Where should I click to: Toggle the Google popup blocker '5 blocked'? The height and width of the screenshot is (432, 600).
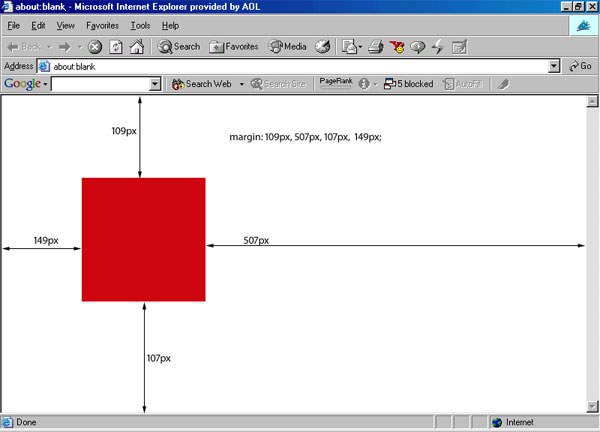(410, 84)
